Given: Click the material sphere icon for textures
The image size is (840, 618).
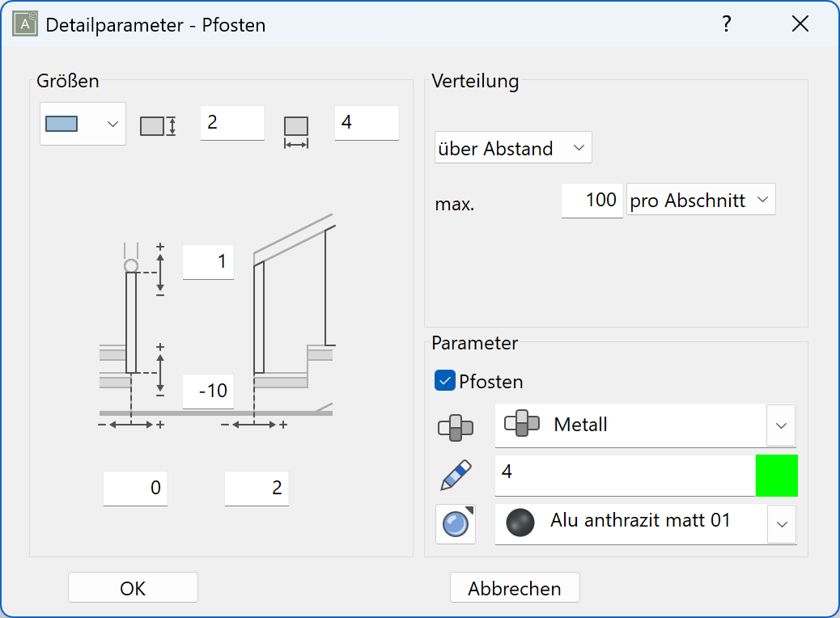Looking at the screenshot, I should click(x=455, y=524).
